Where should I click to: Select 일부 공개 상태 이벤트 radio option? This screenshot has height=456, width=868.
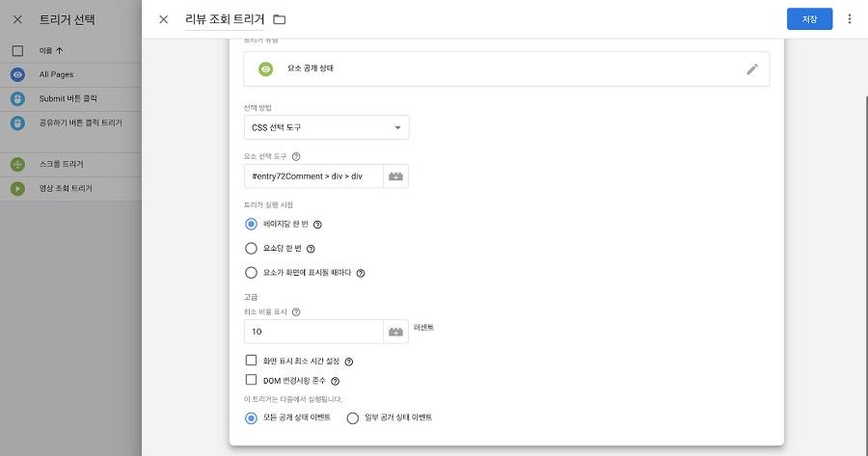point(353,418)
